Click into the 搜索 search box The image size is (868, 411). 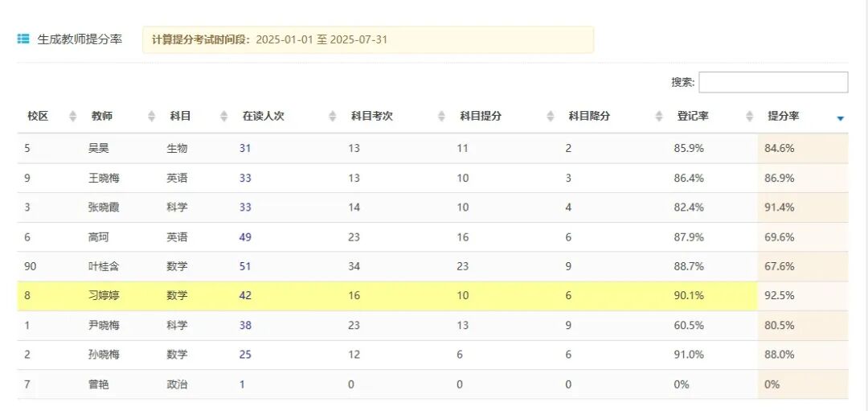click(x=772, y=82)
